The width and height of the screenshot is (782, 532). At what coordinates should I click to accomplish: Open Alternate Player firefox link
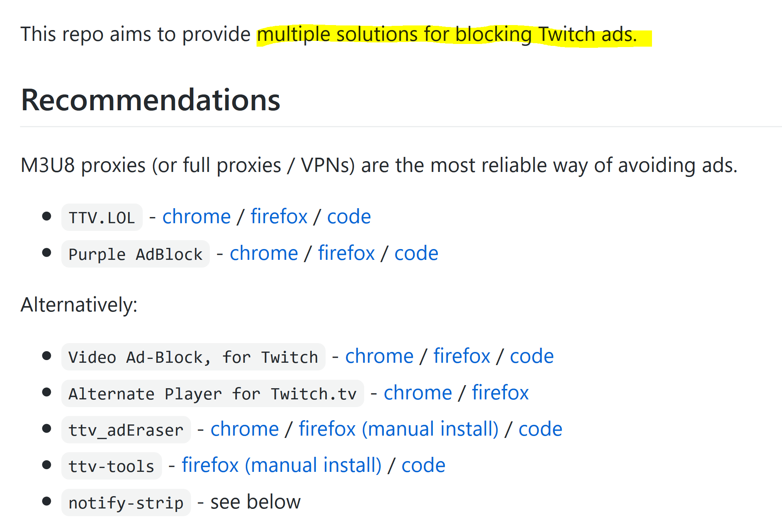click(x=500, y=393)
